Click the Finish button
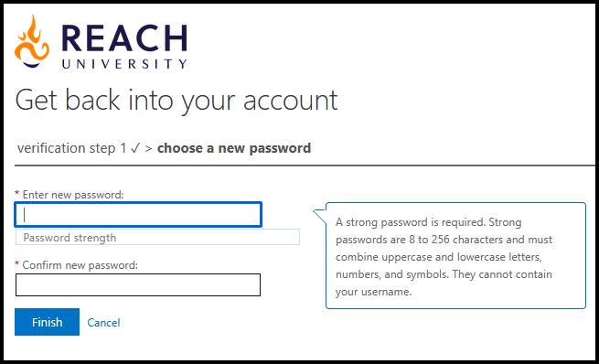The height and width of the screenshot is (364, 599). (47, 322)
